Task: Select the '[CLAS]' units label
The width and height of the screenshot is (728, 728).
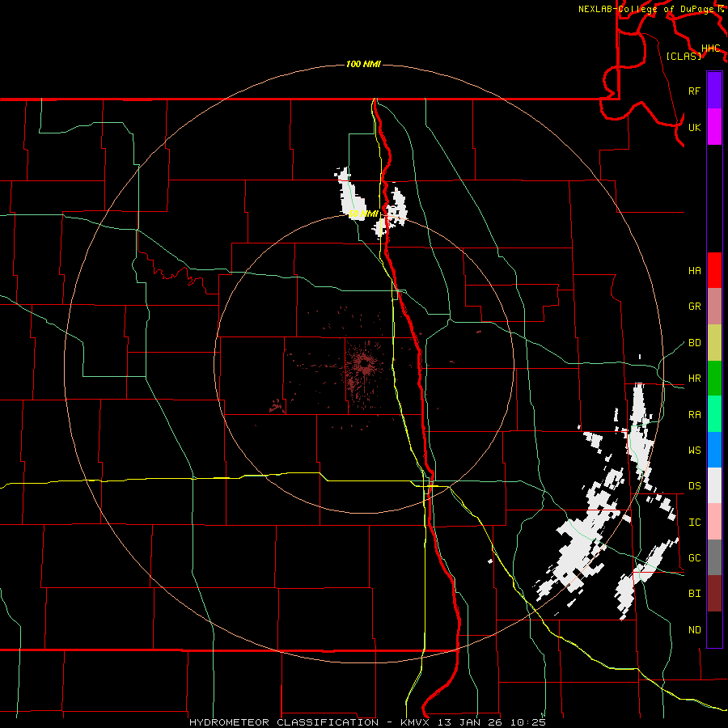Action: 684,57
